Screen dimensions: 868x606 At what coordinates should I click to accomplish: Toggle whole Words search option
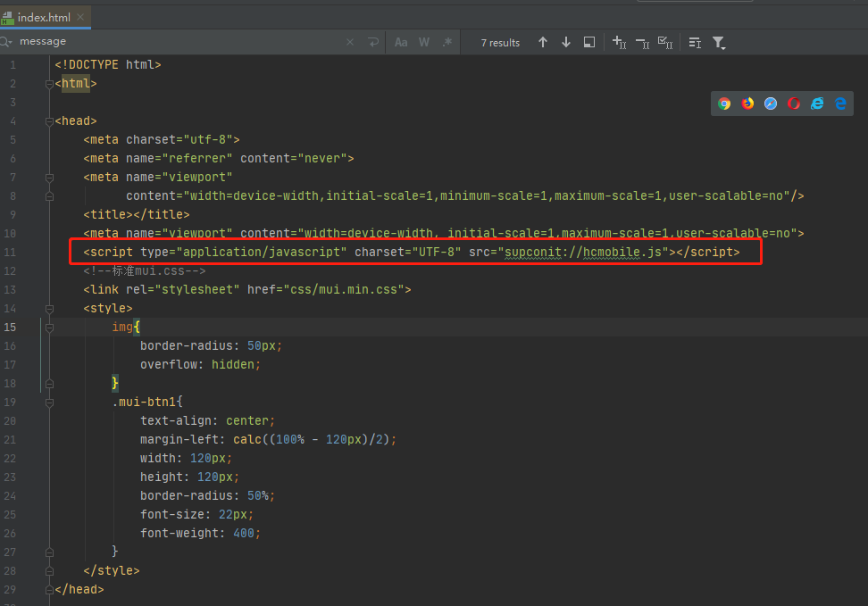(424, 42)
